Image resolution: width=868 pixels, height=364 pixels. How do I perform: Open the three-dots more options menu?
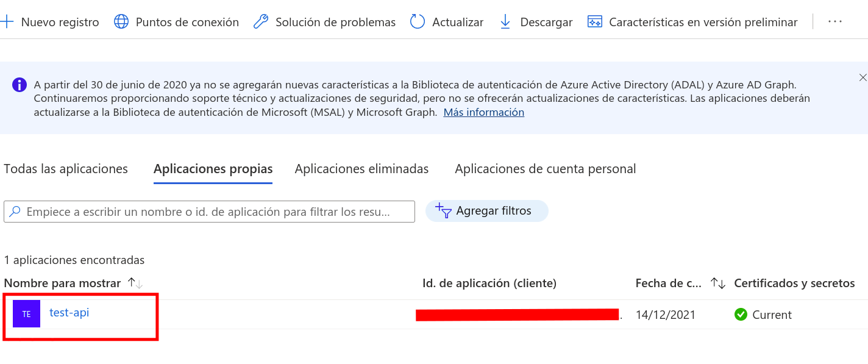pos(835,21)
